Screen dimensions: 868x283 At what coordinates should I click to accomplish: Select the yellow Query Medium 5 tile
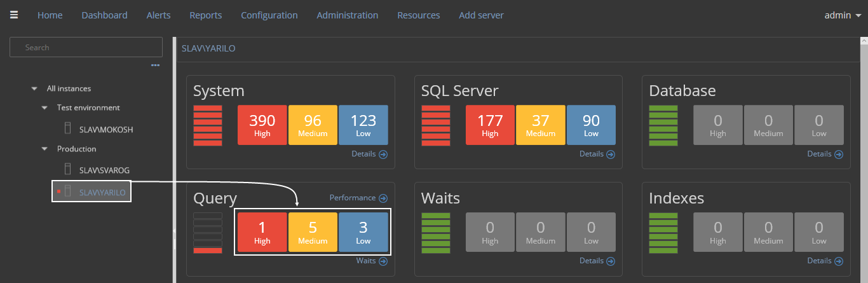pos(313,231)
